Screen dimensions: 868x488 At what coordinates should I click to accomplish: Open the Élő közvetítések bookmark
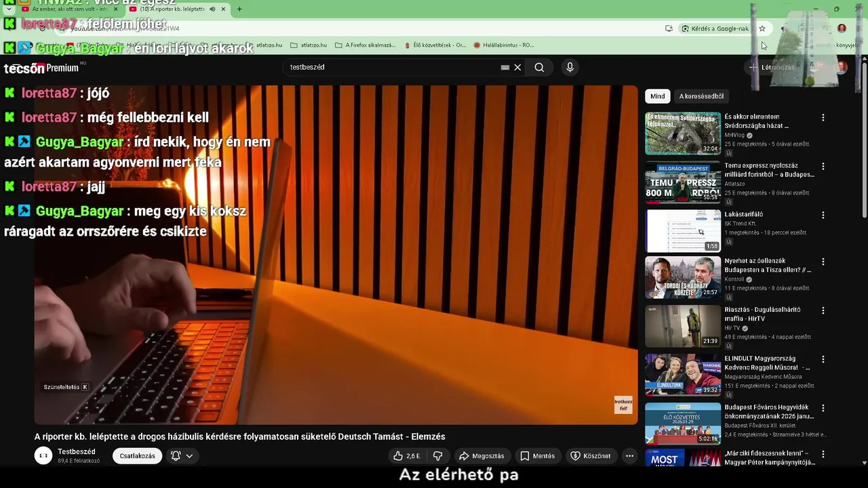tap(435, 45)
